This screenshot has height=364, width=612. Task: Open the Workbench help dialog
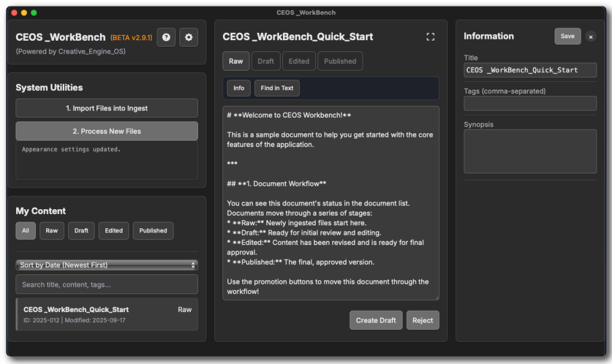click(166, 37)
